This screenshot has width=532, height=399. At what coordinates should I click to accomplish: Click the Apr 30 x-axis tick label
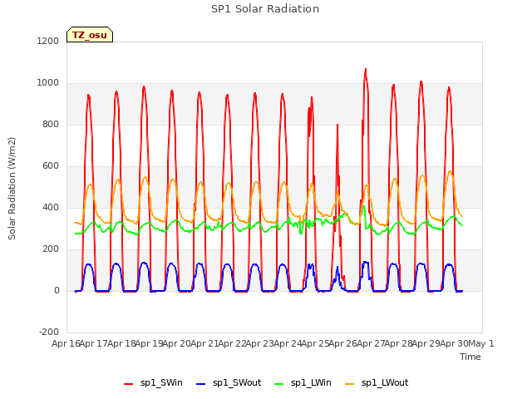coord(454,343)
